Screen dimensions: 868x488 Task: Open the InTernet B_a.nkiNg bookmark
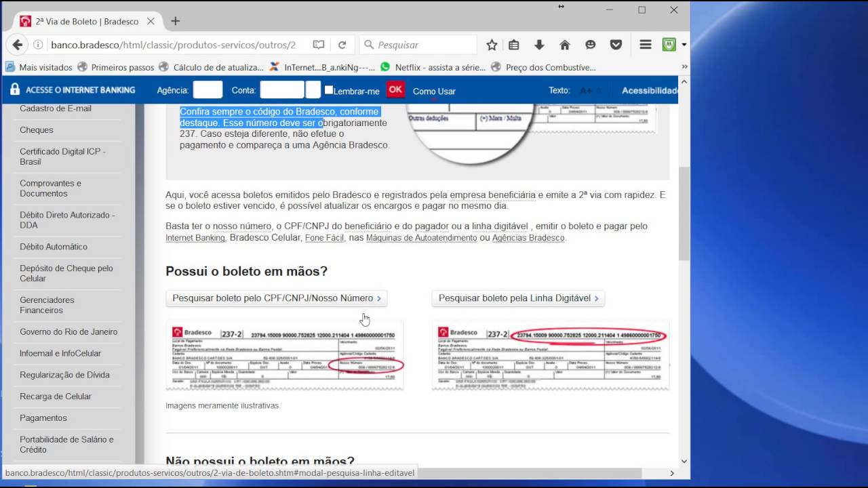tap(322, 67)
